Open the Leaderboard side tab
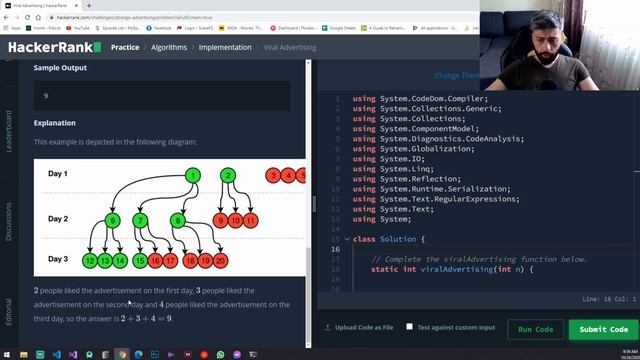 9,131
